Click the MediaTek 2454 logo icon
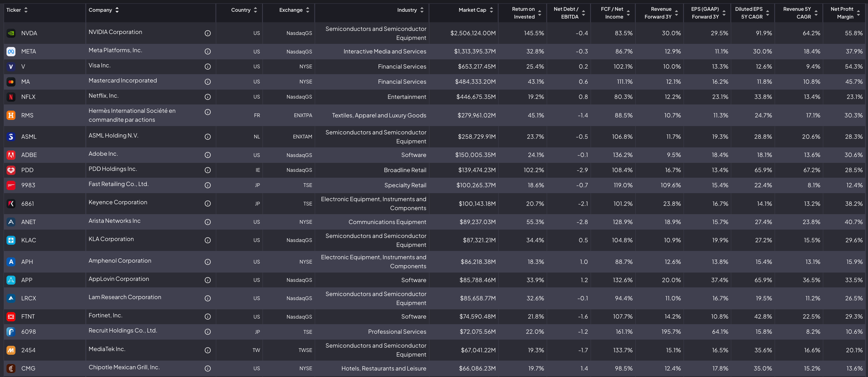 [x=11, y=350]
